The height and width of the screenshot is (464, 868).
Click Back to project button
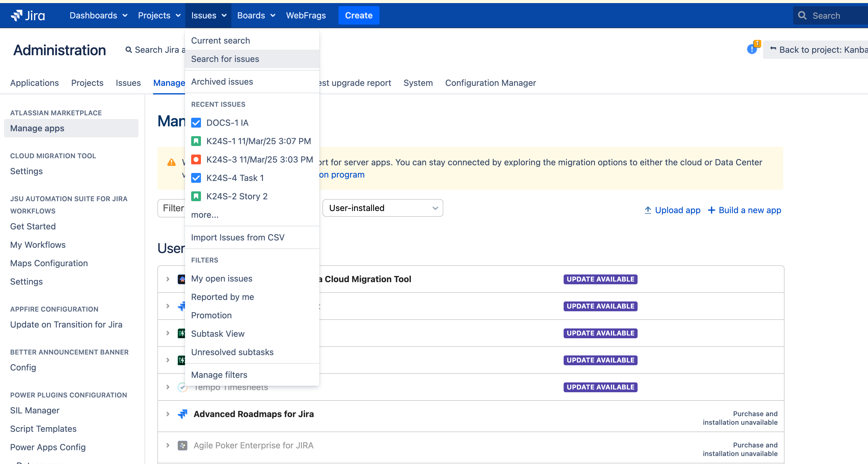click(x=816, y=50)
